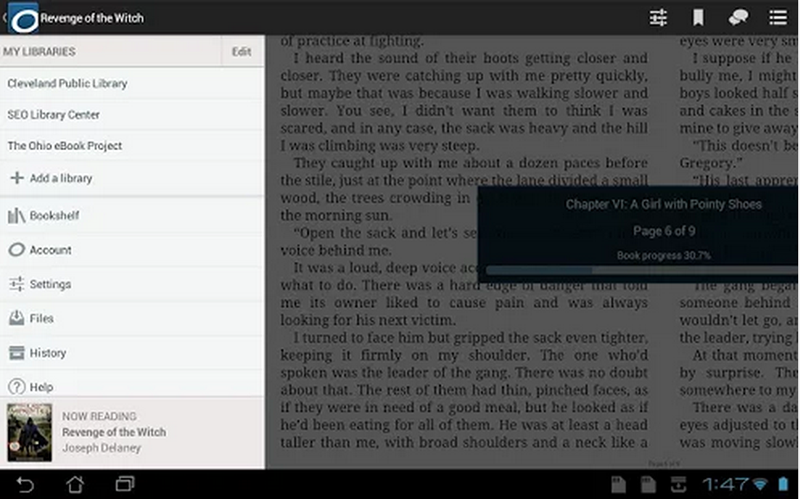Viewport: 800px width, 499px height.
Task: Tap the Wi-Fi status icon
Action: [x=760, y=484]
